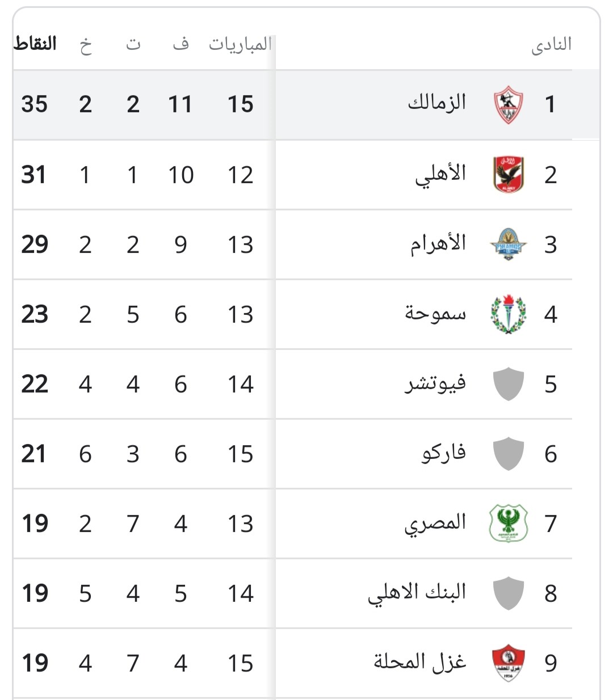Screen dimensions: 613x700
Task: Click Zamalek's 35 points value
Action: point(35,104)
